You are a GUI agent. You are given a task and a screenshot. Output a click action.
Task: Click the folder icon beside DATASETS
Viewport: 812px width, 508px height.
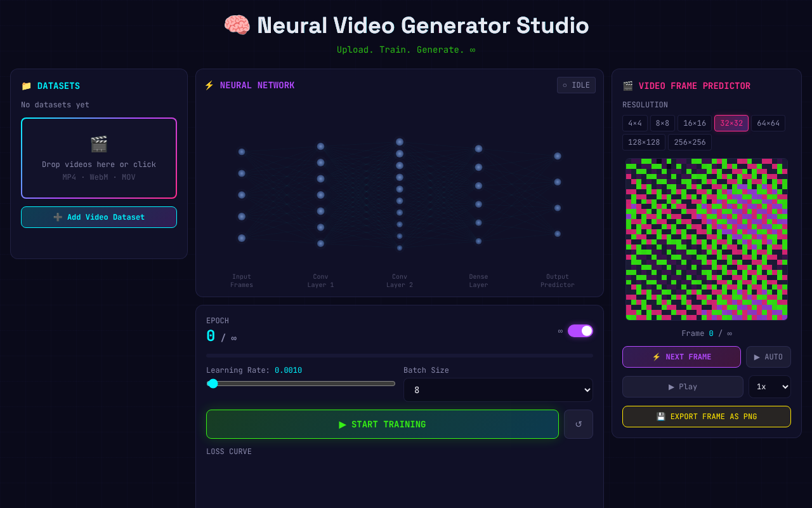pyautogui.click(x=28, y=86)
